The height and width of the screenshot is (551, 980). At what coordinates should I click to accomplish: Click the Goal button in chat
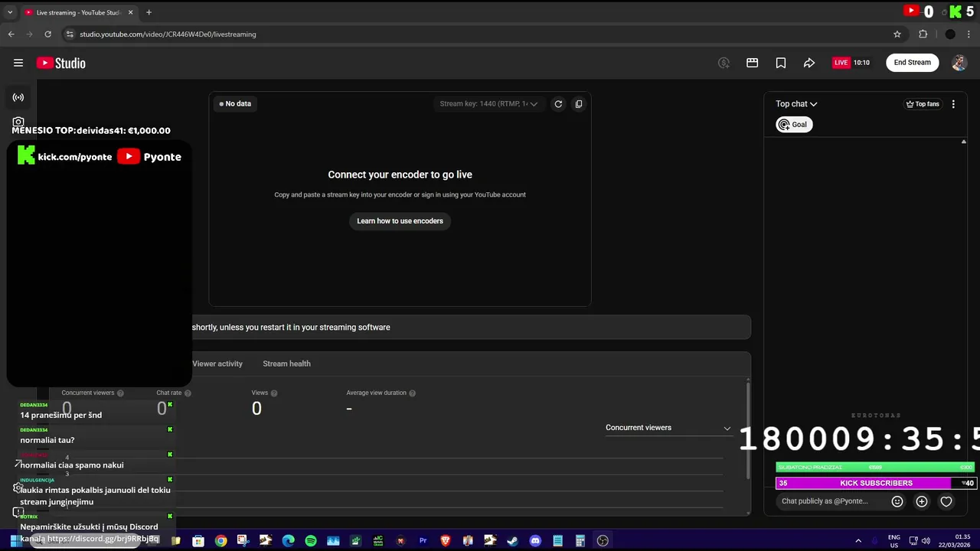coord(794,125)
